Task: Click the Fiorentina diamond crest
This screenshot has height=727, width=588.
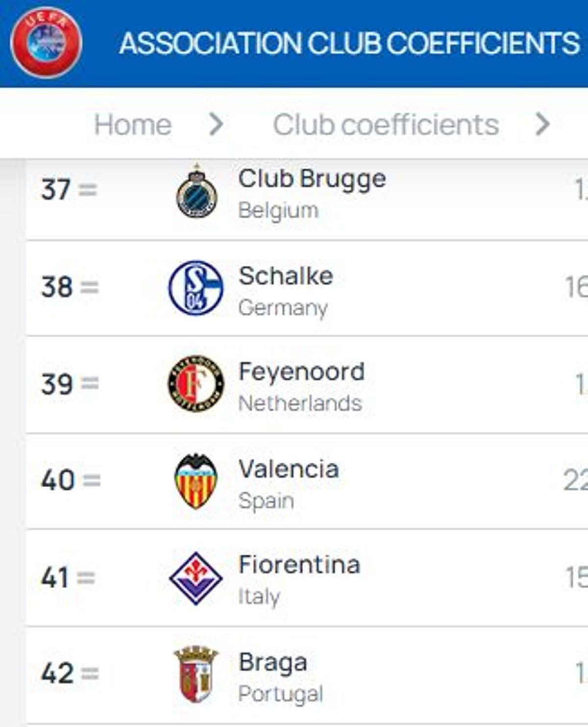Action: 195,578
